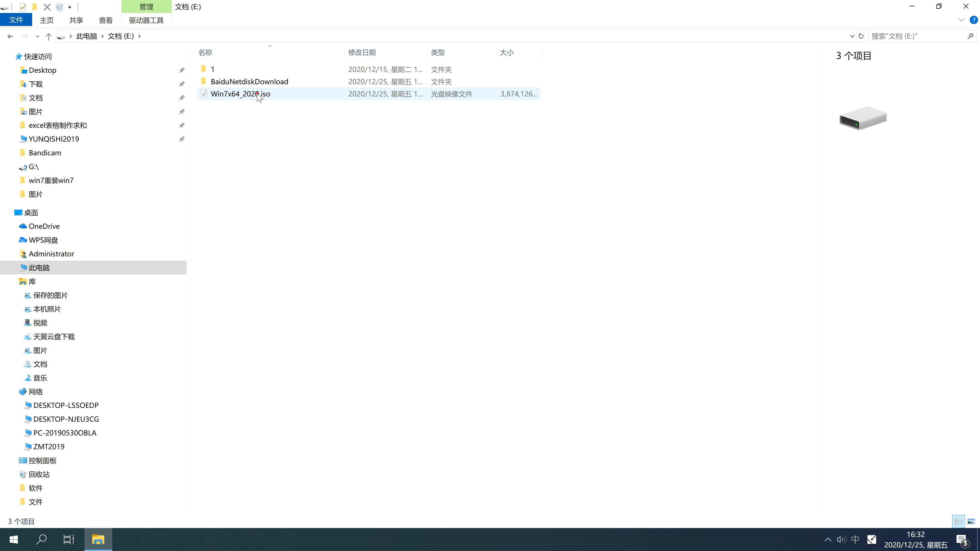
Task: Click the navigation back arrow icon
Action: (x=9, y=36)
